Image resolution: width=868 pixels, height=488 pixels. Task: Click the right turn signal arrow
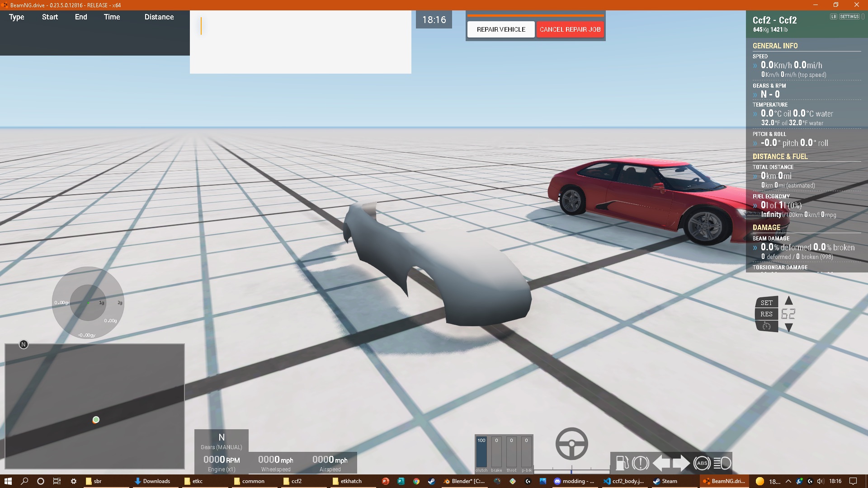point(681,463)
